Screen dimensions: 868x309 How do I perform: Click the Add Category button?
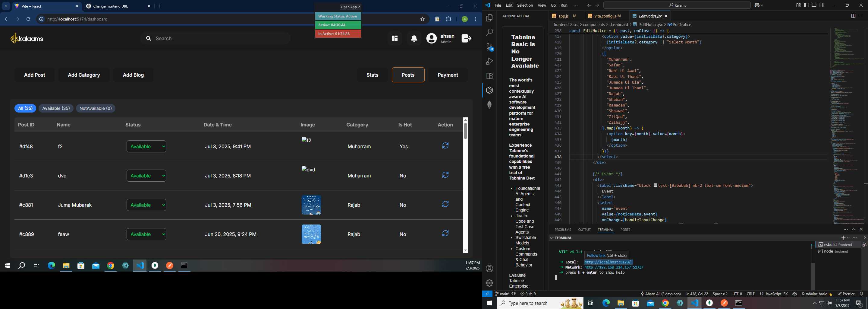click(84, 75)
